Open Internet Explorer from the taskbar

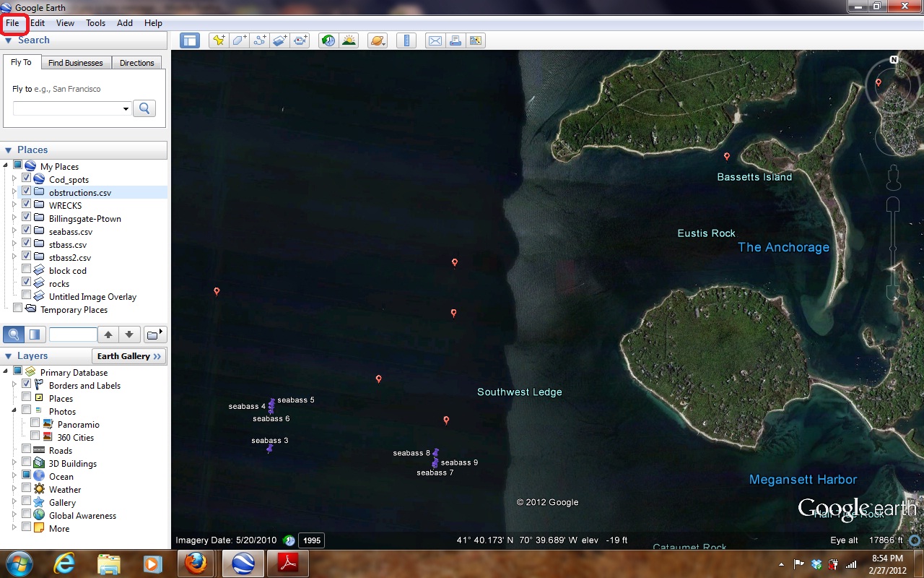coord(64,564)
